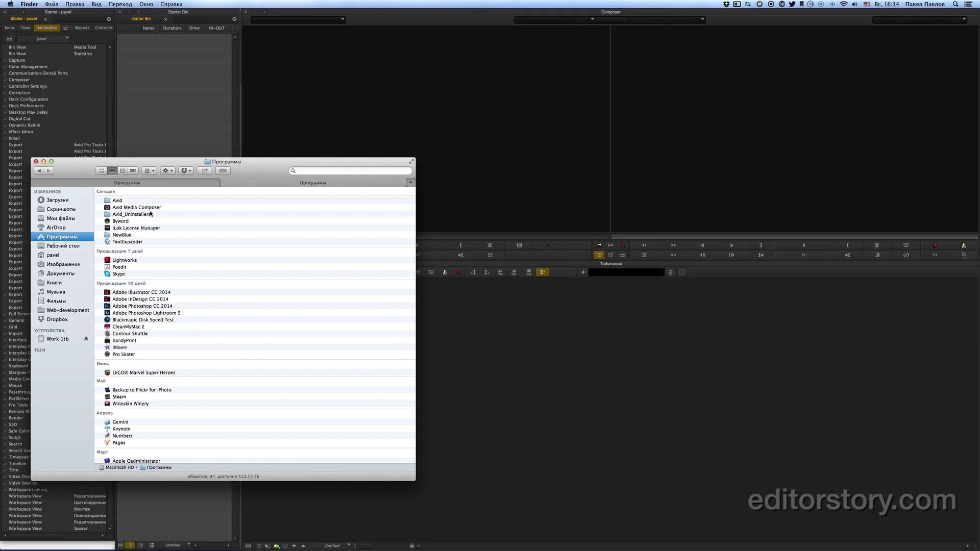Open the Dropbox menu bar icon

point(726,4)
